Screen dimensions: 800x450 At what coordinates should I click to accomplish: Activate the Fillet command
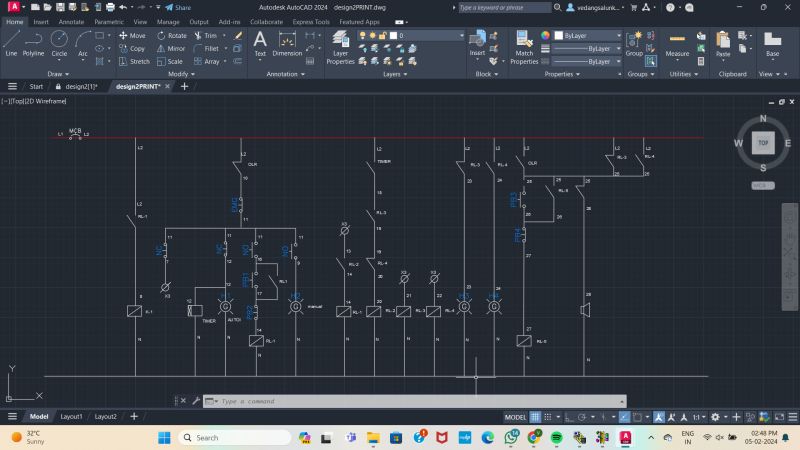coord(206,48)
